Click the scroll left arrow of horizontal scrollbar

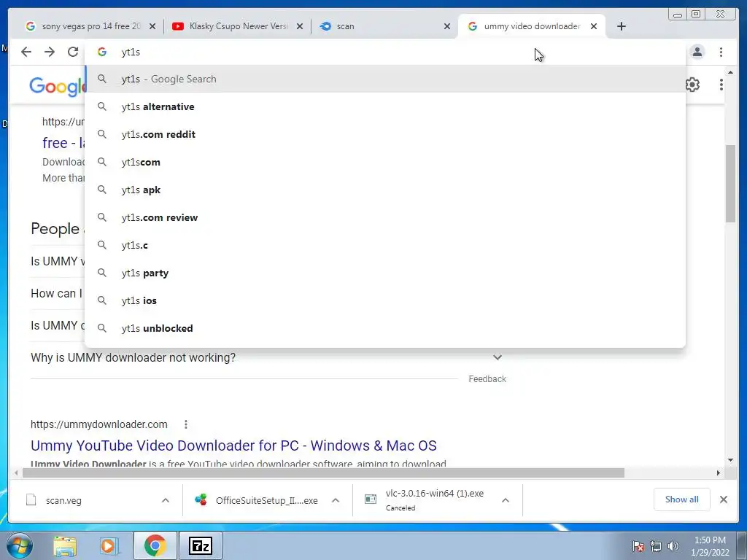[16, 472]
